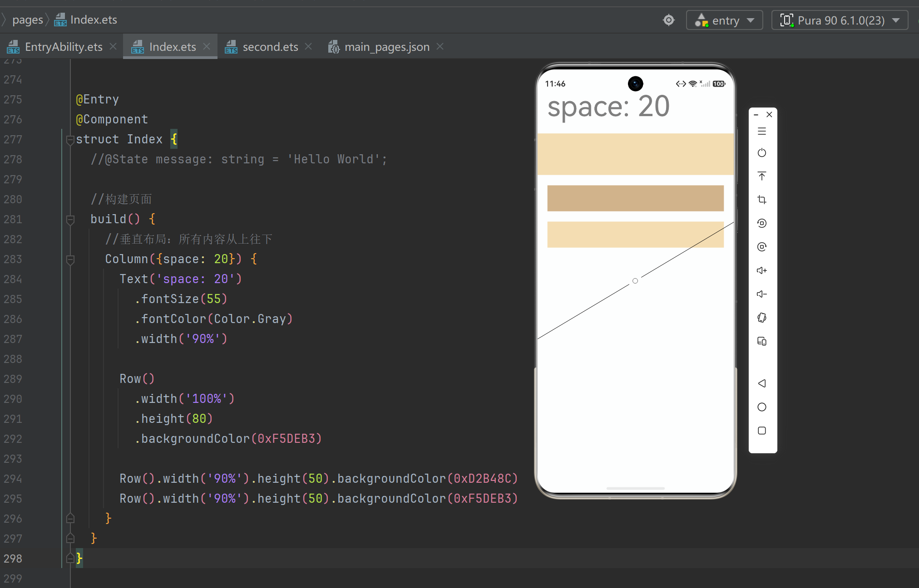Click the 0xD2B48C color value on line 294
The width and height of the screenshot is (919, 588).
[x=482, y=479]
